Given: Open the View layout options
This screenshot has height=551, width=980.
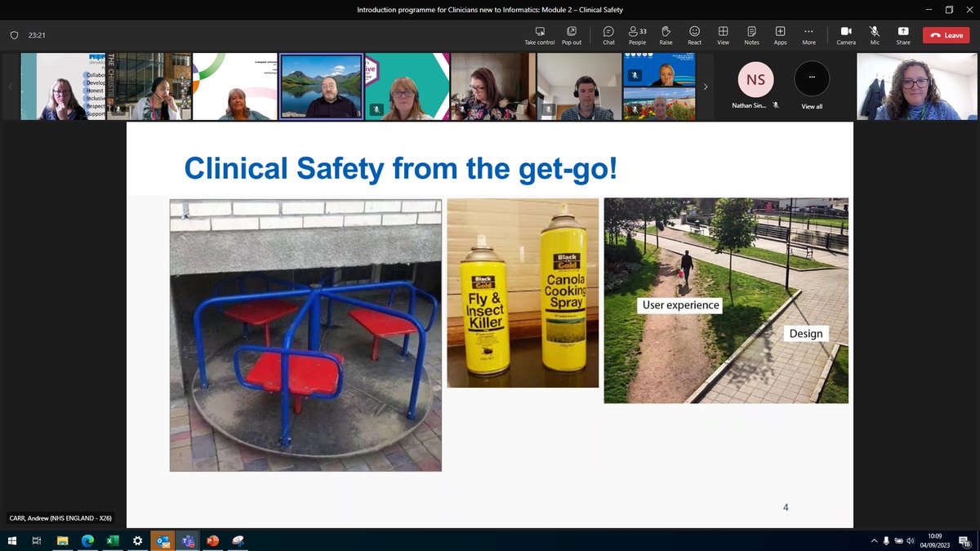Looking at the screenshot, I should 723,35.
